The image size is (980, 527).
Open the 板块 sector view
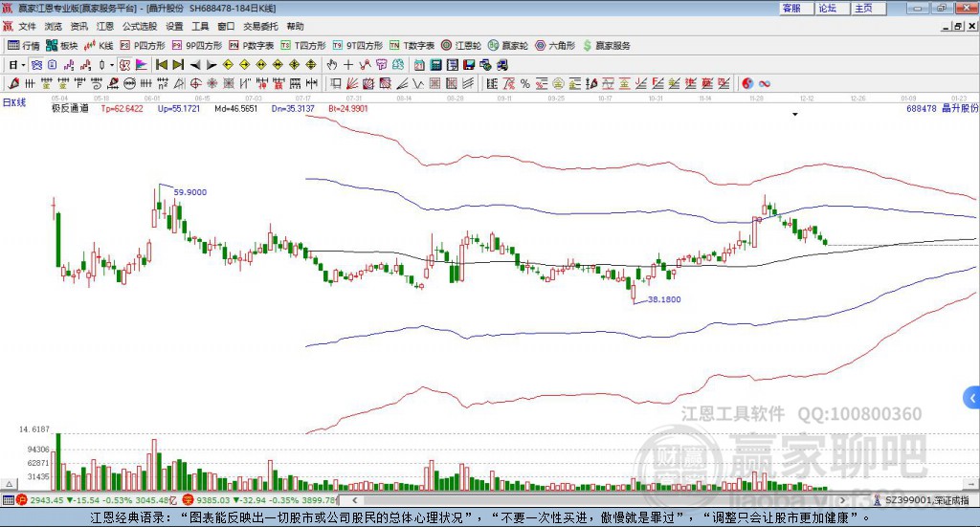coord(61,46)
